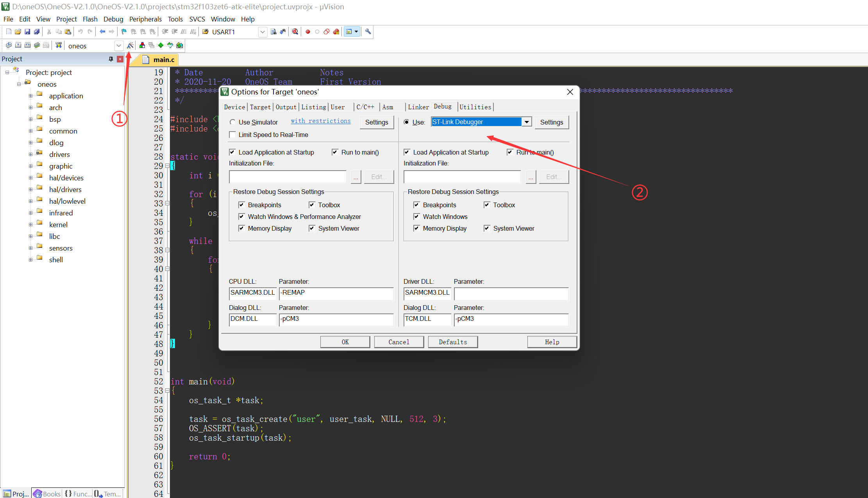This screenshot has width=868, height=498.
Task: Toggle left Run to main() checkbox
Action: tap(335, 152)
